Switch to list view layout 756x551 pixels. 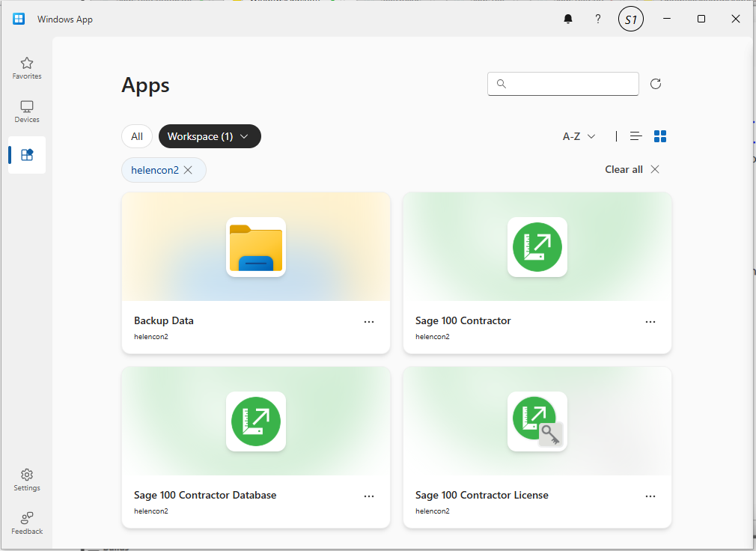tap(636, 136)
